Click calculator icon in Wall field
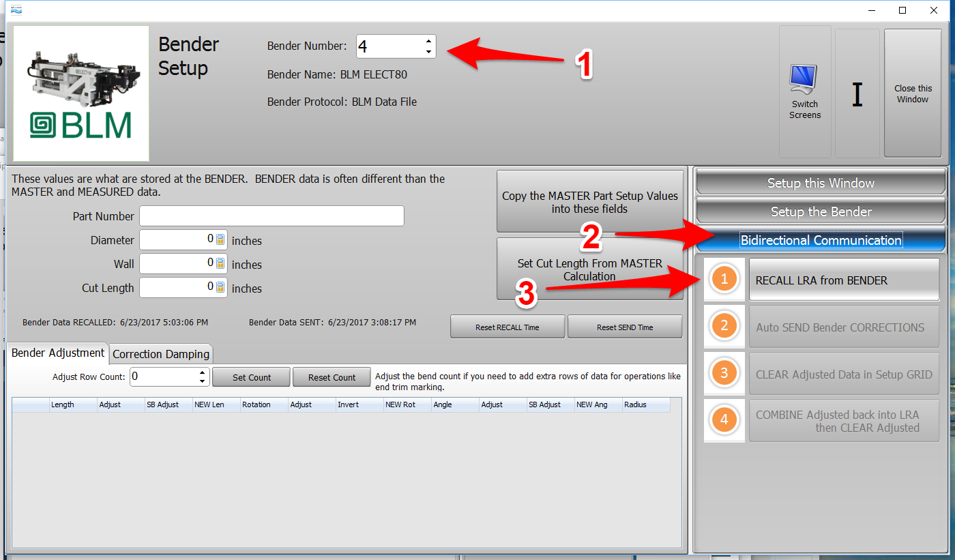 (220, 263)
